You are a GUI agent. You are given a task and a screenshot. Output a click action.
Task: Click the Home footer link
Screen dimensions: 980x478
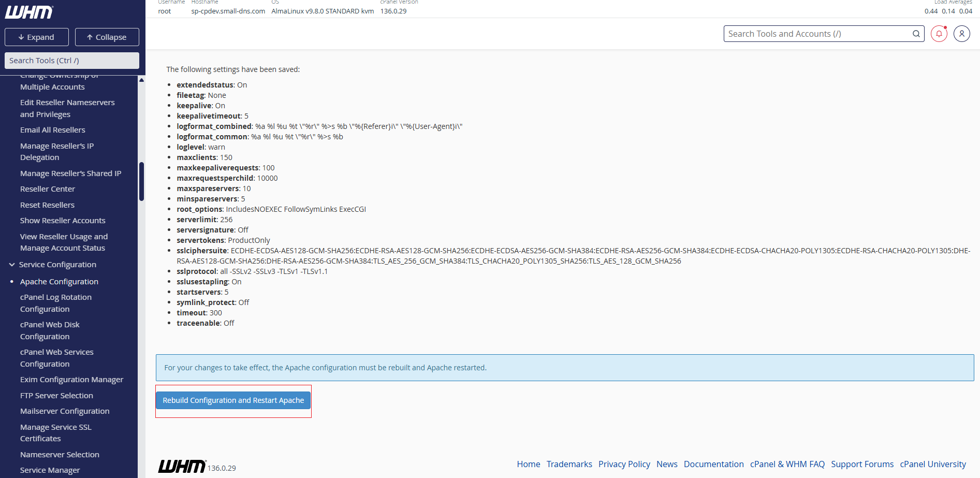tap(528, 464)
